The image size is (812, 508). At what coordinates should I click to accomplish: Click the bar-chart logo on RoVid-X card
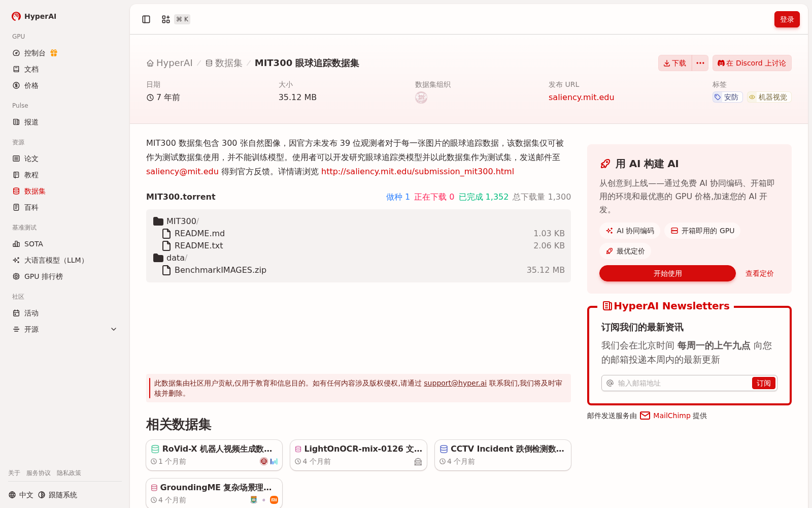pyautogui.click(x=274, y=461)
